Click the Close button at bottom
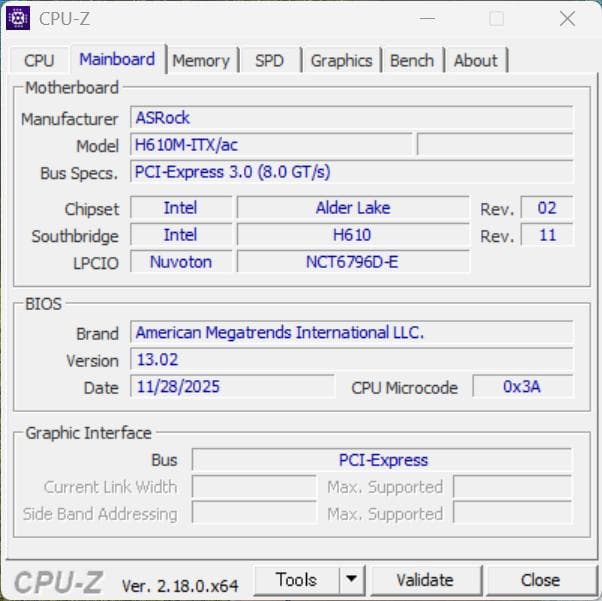The width and height of the screenshot is (602, 601). coord(540,580)
